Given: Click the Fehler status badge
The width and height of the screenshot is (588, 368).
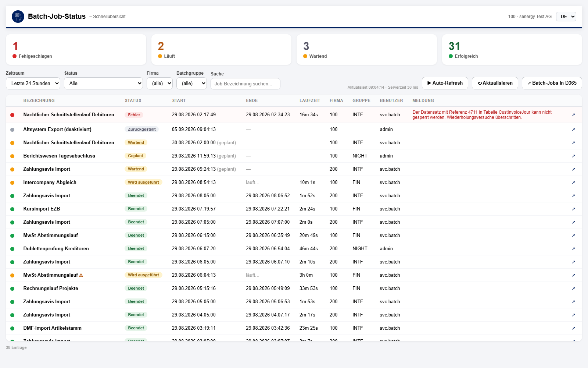Looking at the screenshot, I should pyautogui.click(x=134, y=115).
